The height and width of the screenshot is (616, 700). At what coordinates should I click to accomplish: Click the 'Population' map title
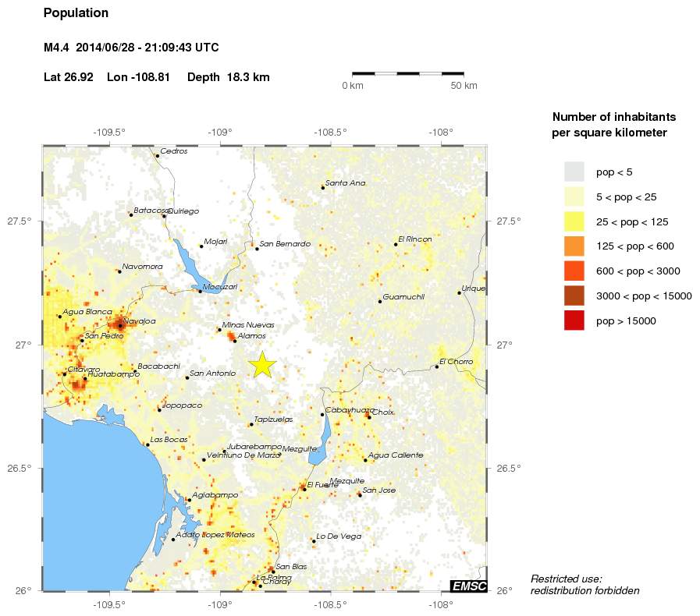[76, 13]
